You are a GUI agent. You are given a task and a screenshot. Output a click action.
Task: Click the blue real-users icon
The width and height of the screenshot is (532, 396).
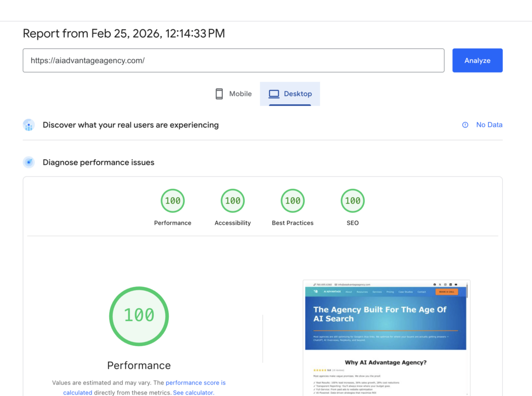[x=29, y=125]
